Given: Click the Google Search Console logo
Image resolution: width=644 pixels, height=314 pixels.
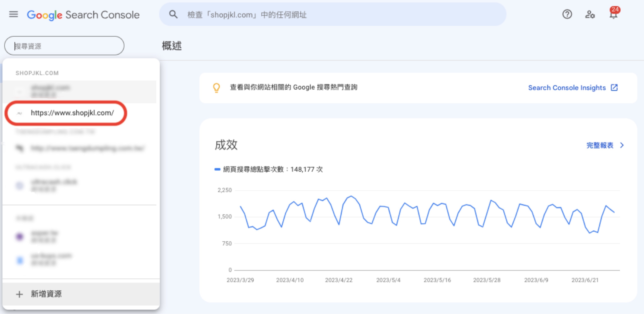Looking at the screenshot, I should click(x=83, y=15).
